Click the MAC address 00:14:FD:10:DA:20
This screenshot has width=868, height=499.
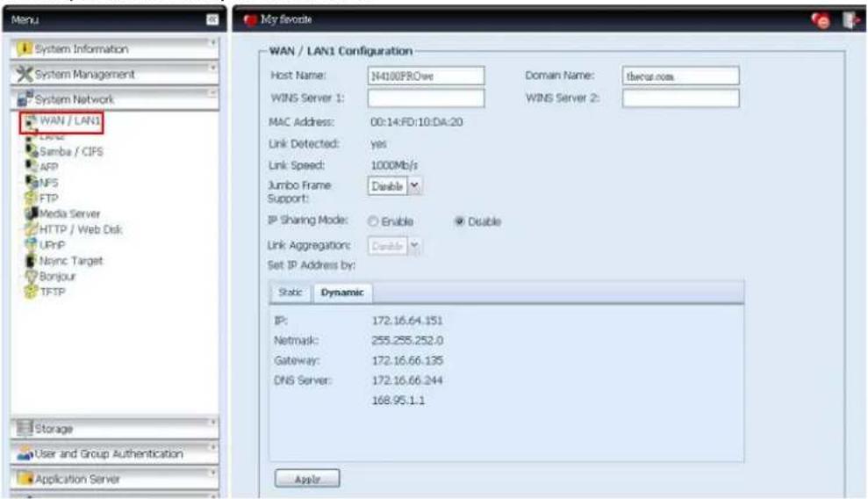pos(417,122)
